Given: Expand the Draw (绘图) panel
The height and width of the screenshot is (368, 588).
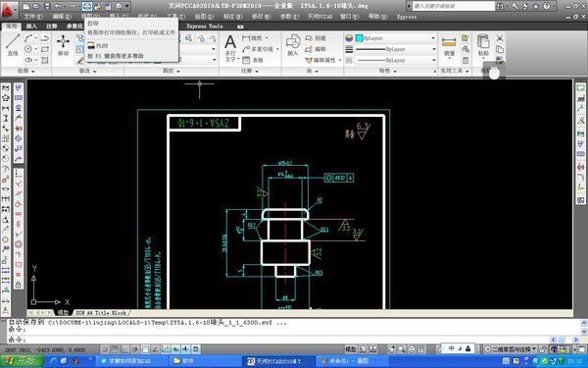Looking at the screenshot, I should (x=25, y=71).
